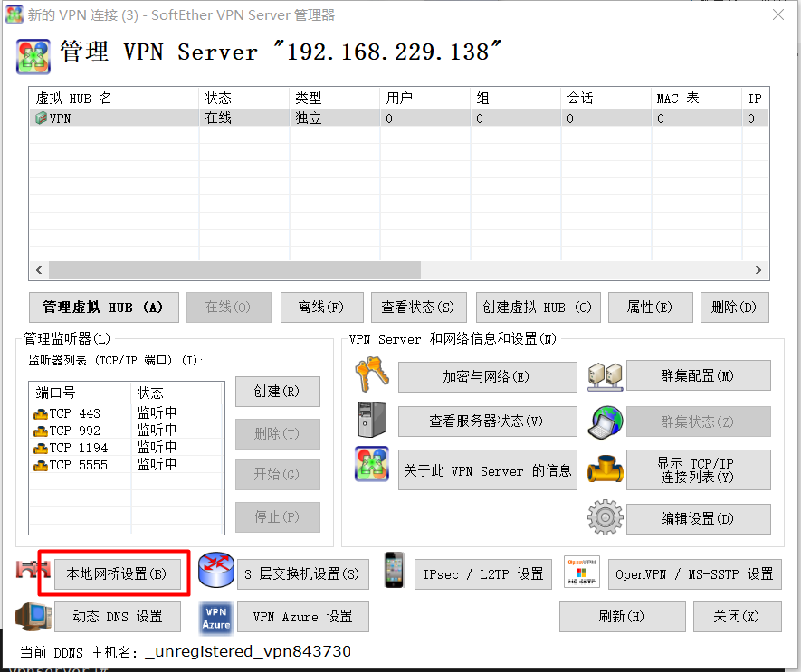Click the hub list scroll-right arrow

click(758, 270)
